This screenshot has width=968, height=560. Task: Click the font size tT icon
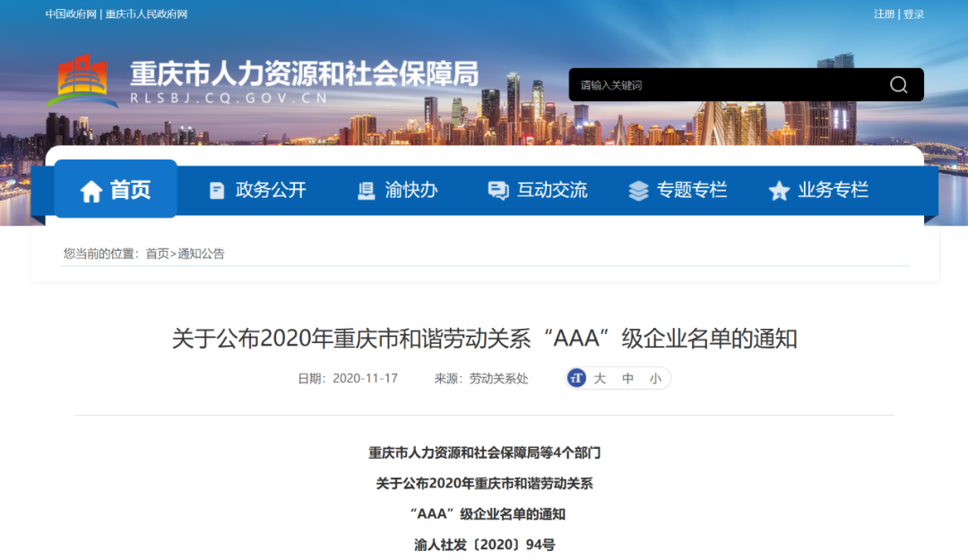pyautogui.click(x=576, y=378)
